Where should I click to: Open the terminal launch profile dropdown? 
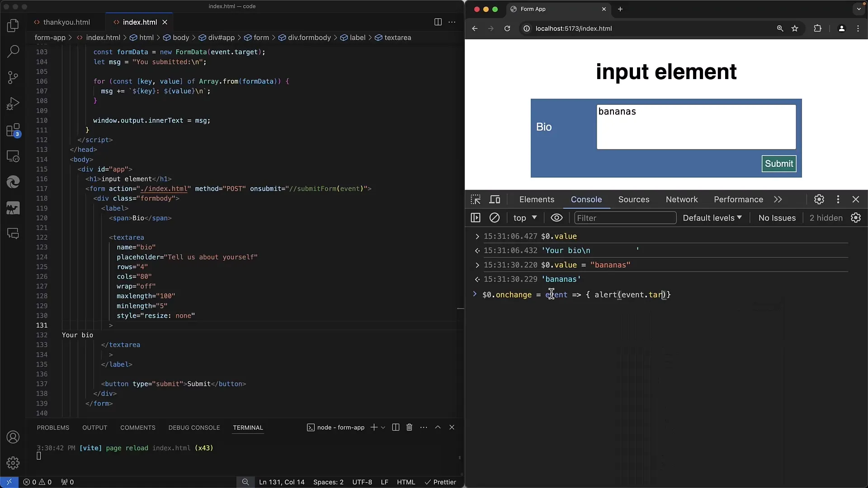383,427
